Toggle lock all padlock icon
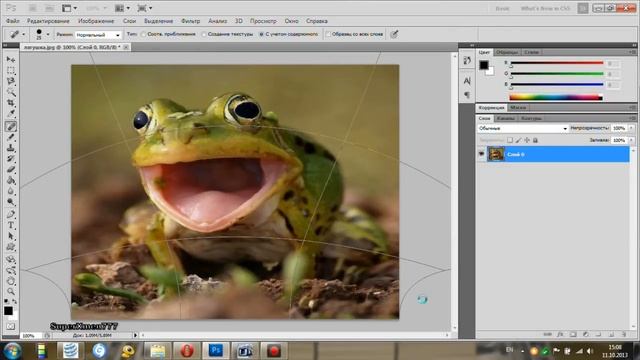Screen dimensions: 640x360 535,140
